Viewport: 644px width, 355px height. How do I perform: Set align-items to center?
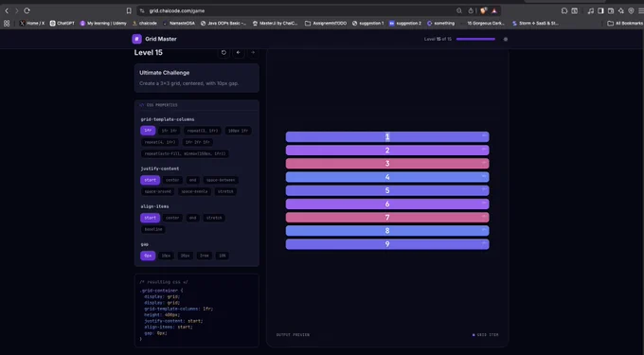click(172, 218)
